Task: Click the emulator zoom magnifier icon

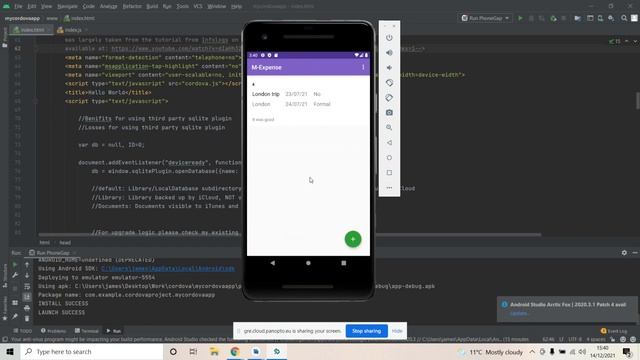Action: pos(389,127)
